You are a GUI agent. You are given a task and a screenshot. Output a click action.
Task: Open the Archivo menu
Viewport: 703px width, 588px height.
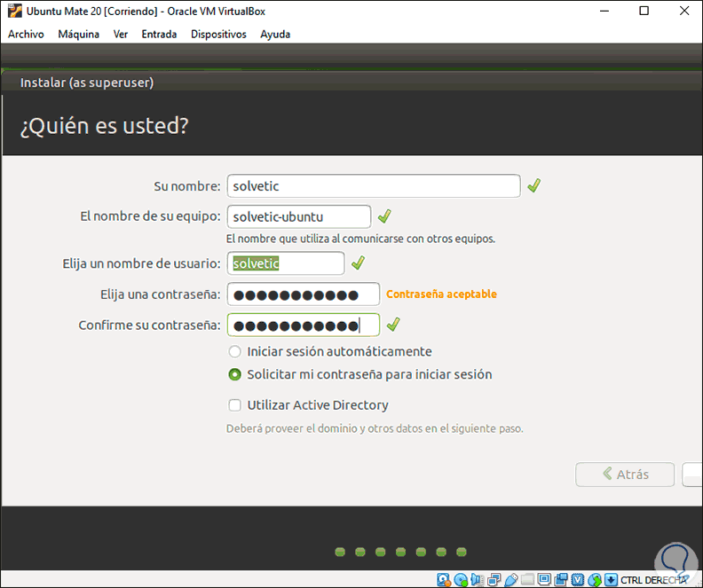[26, 34]
